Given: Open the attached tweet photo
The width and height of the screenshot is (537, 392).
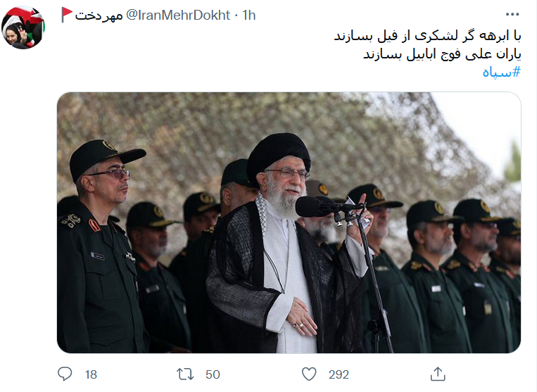Looking at the screenshot, I should [x=289, y=222].
